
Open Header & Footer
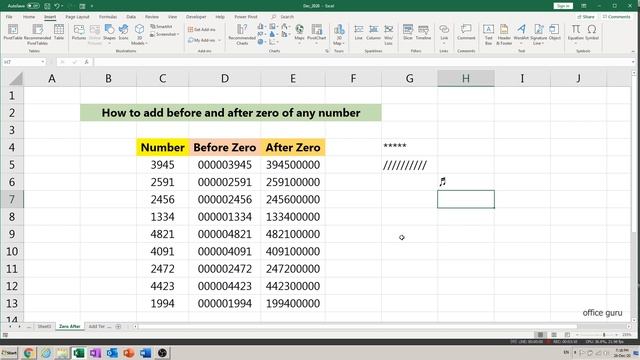504,34
